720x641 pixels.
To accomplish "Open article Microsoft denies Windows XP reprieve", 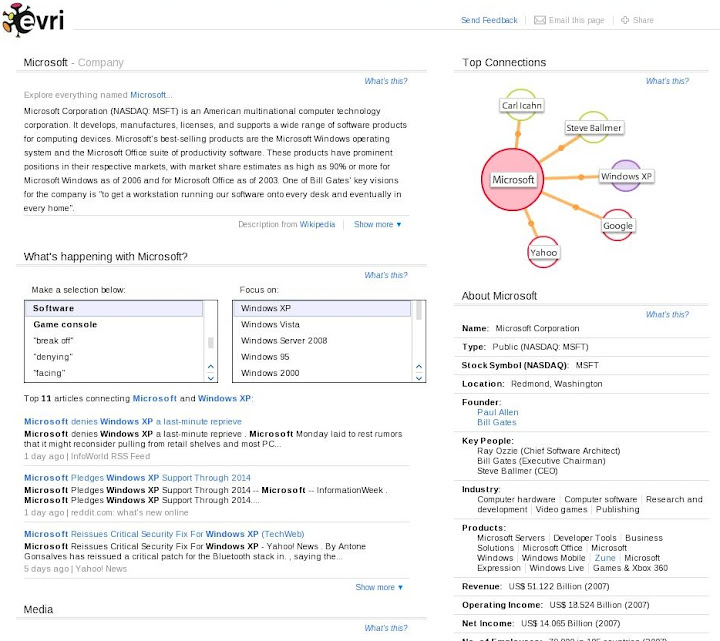I will pos(133,422).
